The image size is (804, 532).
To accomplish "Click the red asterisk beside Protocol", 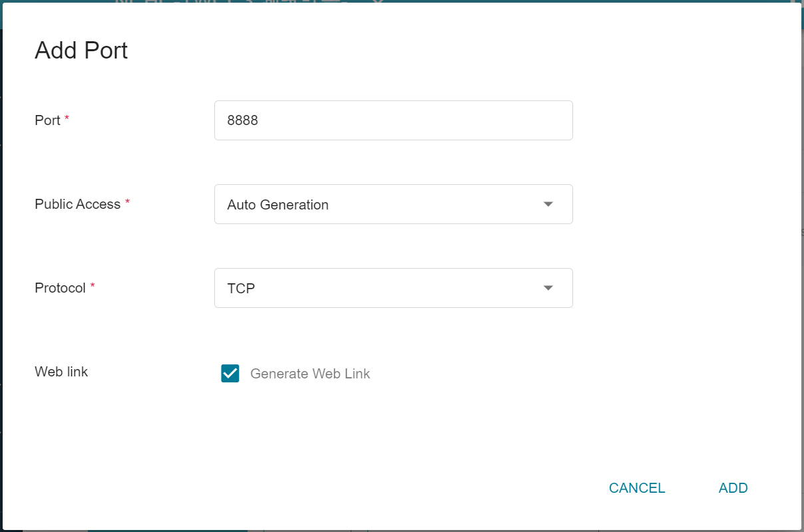I will tap(93, 286).
